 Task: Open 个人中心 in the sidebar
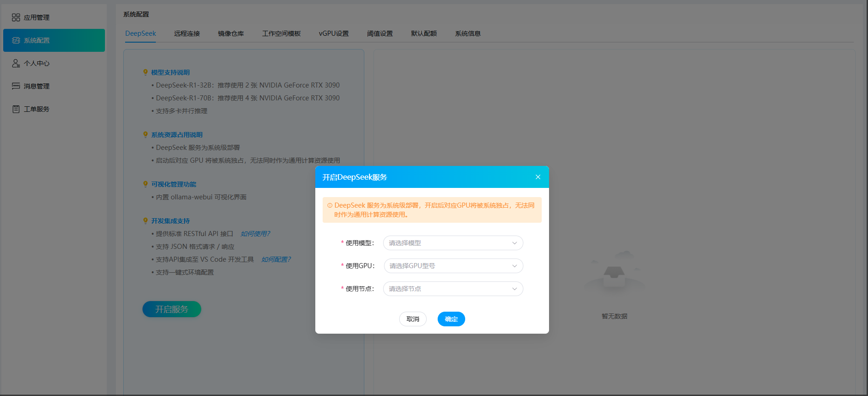point(54,63)
